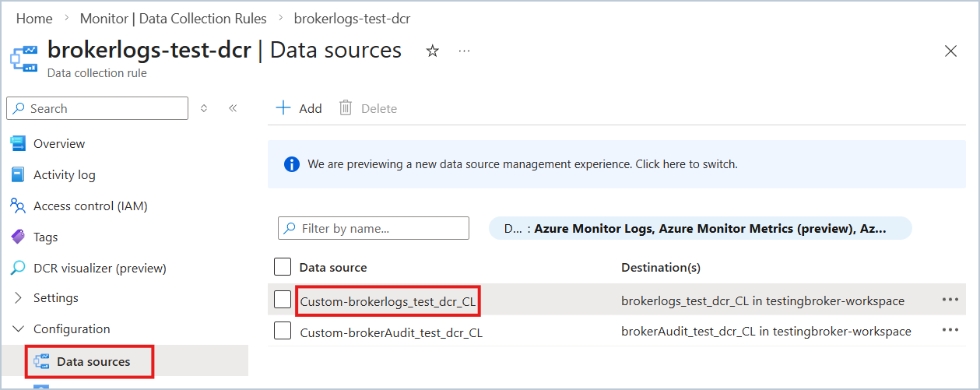Toggle the sidebar expand/collapse arrows control

(x=204, y=108)
